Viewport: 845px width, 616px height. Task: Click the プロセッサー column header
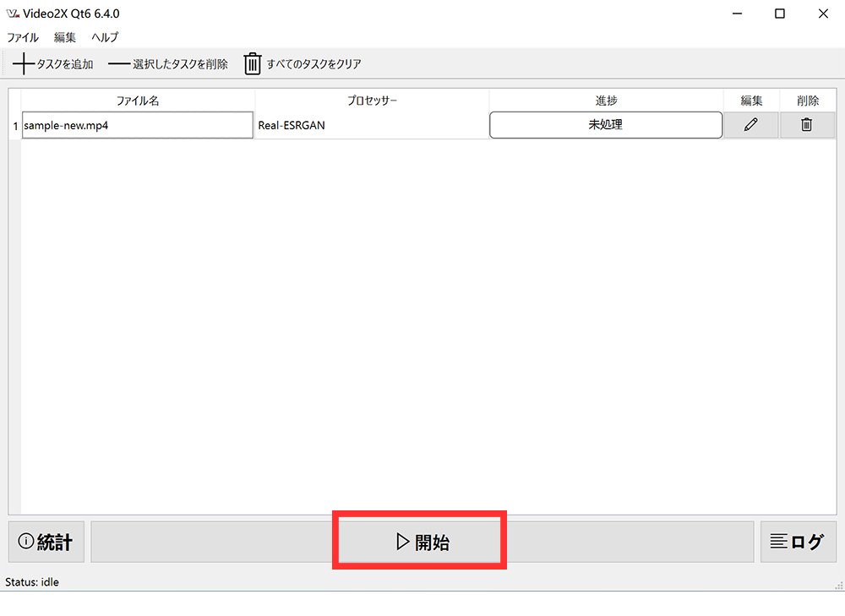click(372, 100)
